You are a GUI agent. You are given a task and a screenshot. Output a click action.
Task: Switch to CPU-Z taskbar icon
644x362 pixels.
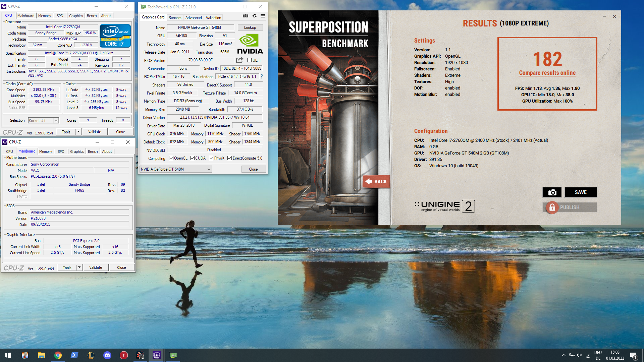156,355
